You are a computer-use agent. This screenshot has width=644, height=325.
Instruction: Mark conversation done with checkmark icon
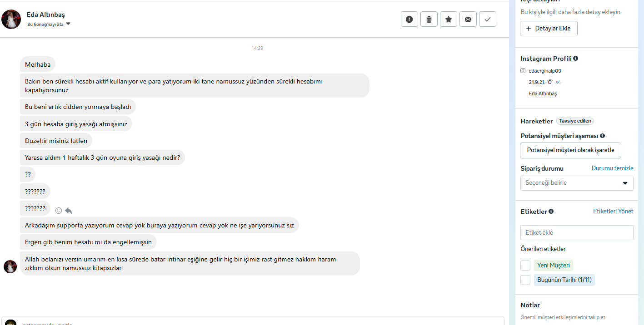[x=488, y=19]
